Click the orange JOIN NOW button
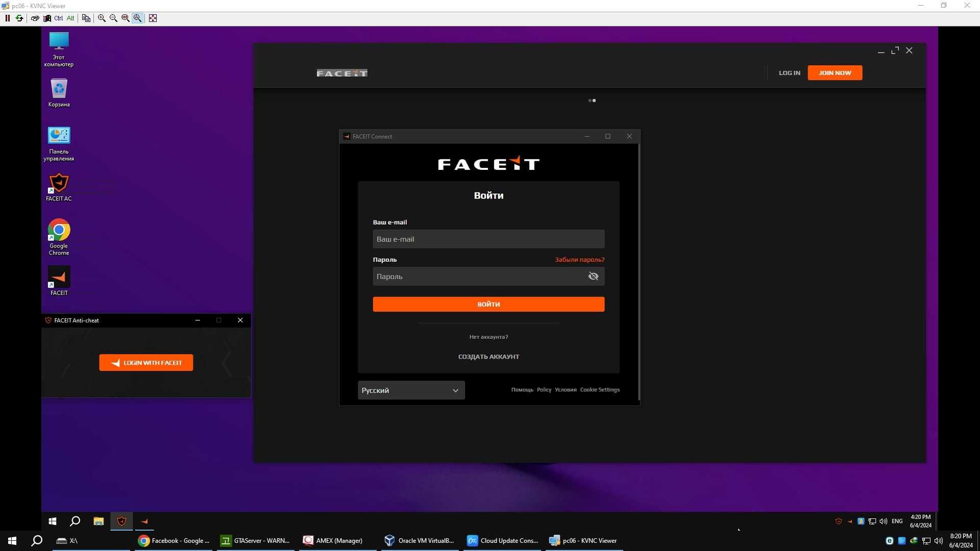The image size is (980, 551). (835, 73)
